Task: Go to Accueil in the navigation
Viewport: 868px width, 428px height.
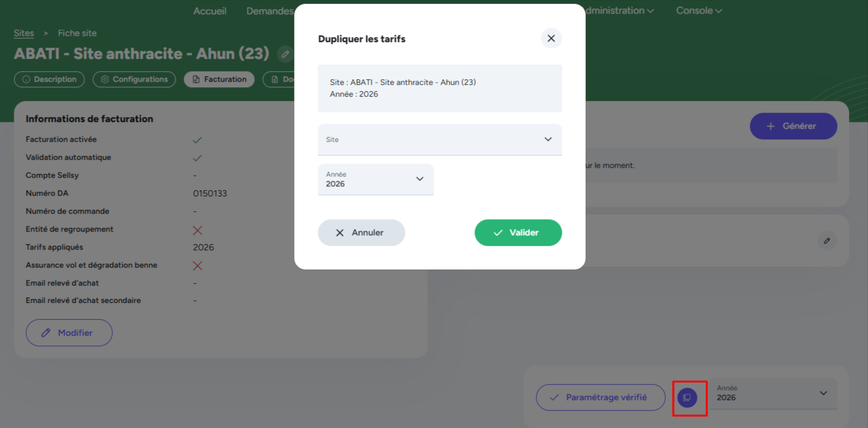Action: [210, 11]
